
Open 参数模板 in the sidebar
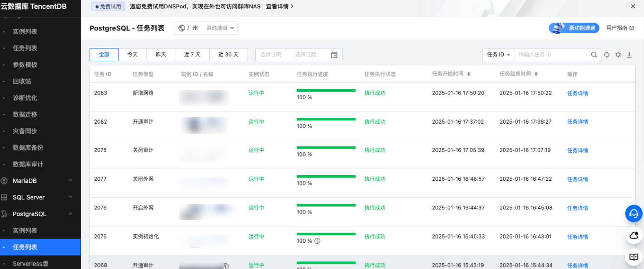(25, 65)
